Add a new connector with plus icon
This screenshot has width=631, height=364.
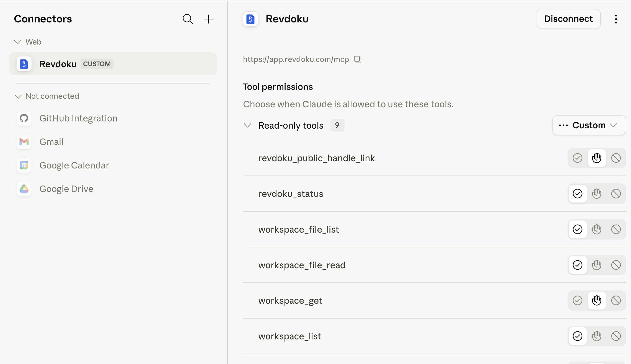click(x=208, y=19)
